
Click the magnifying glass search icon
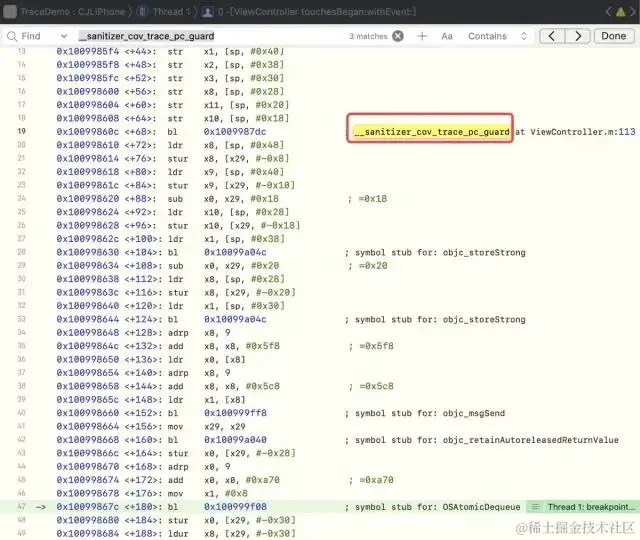(x=12, y=36)
